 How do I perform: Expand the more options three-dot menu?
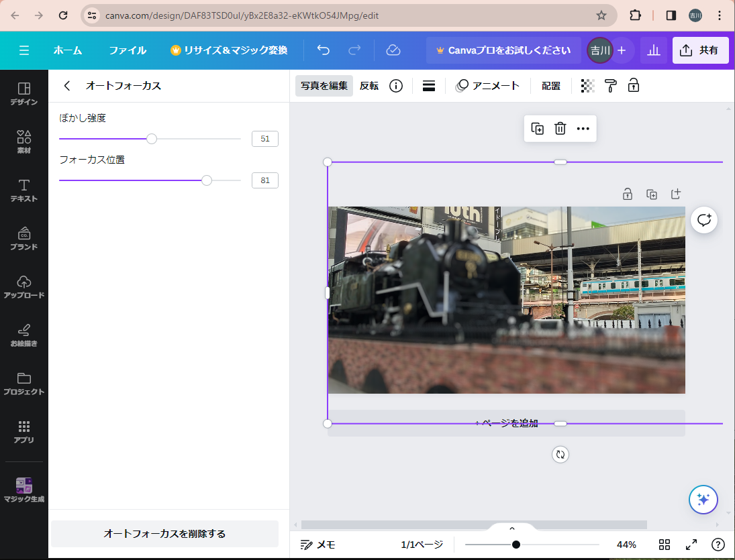[583, 129]
